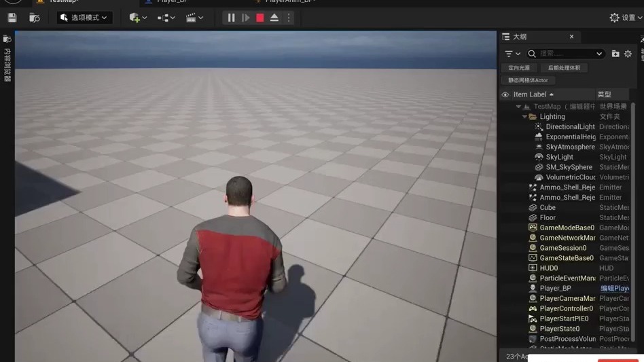Click the VolumetricCloud row icon
Viewport: 644px width, 362px height.
coord(539,177)
